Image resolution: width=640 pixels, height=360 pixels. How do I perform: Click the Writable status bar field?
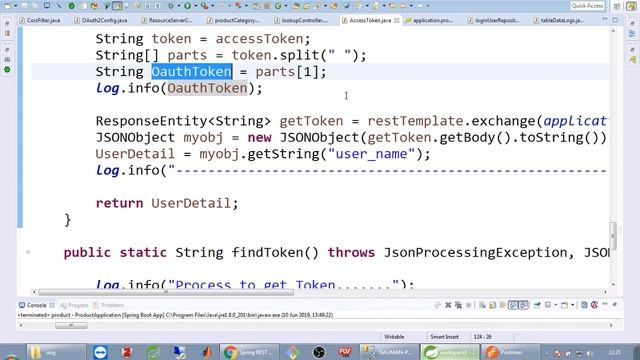click(x=394, y=337)
